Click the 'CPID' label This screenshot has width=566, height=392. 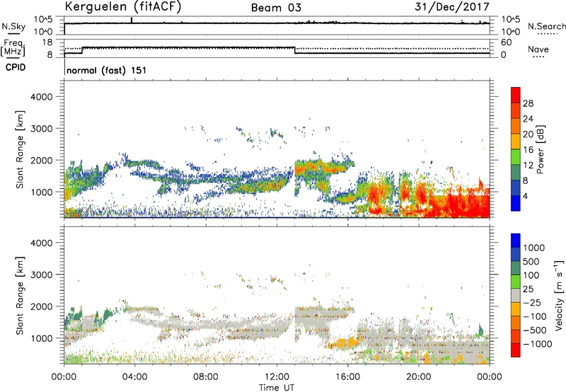coord(16,67)
